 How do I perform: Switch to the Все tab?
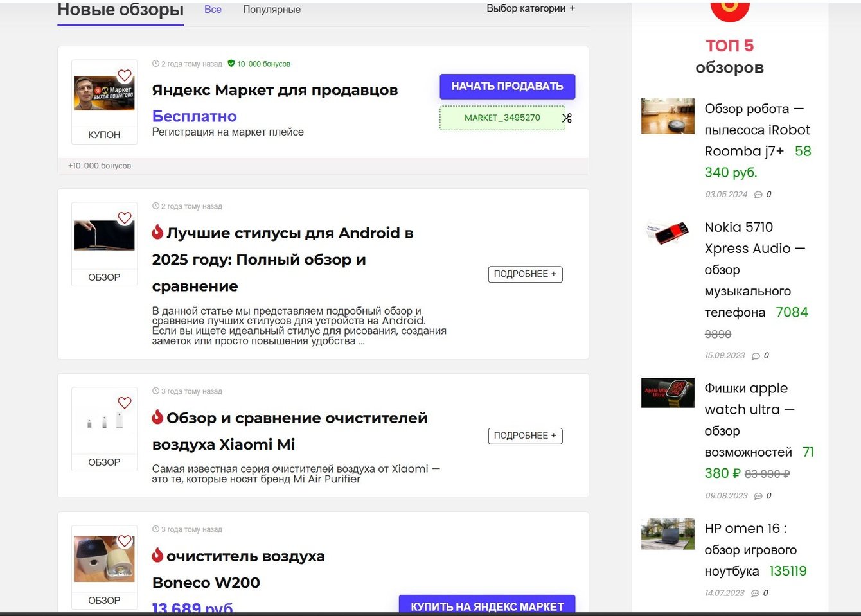tap(213, 10)
